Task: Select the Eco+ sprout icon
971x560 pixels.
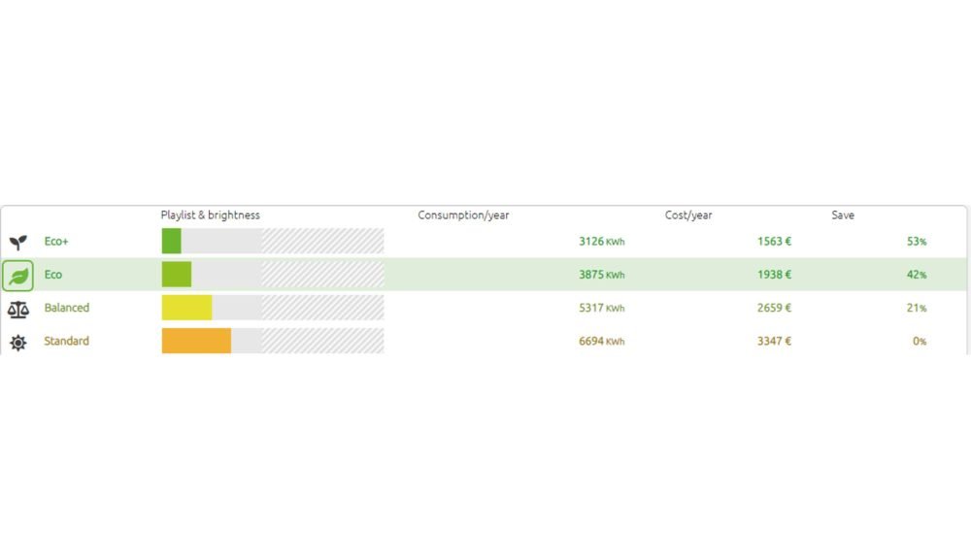Action: (x=17, y=243)
